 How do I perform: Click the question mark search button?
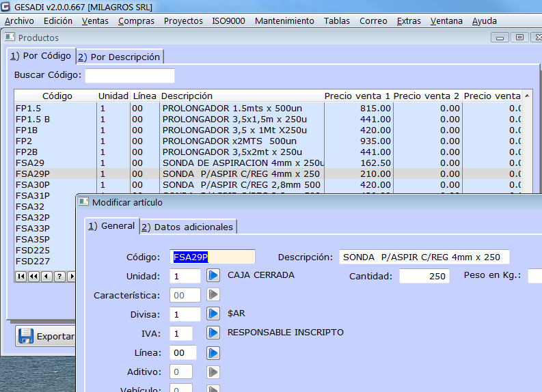(x=59, y=276)
